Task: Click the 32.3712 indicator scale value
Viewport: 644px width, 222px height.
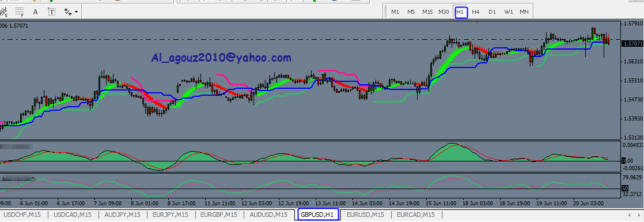Action: pos(632,194)
